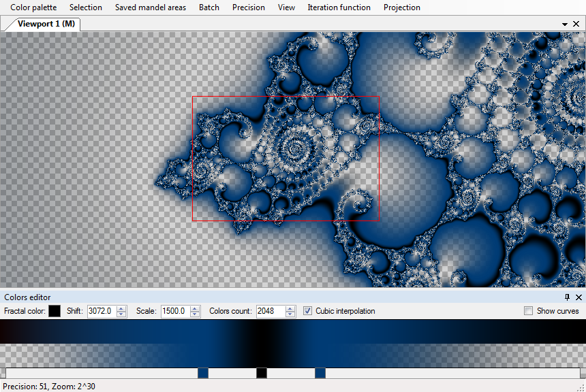586x392 pixels.
Task: Click the black Fractal color swatch
Action: (55, 311)
